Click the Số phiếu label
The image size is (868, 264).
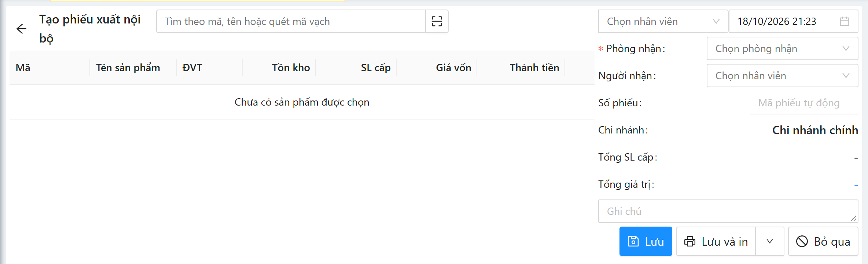click(620, 103)
